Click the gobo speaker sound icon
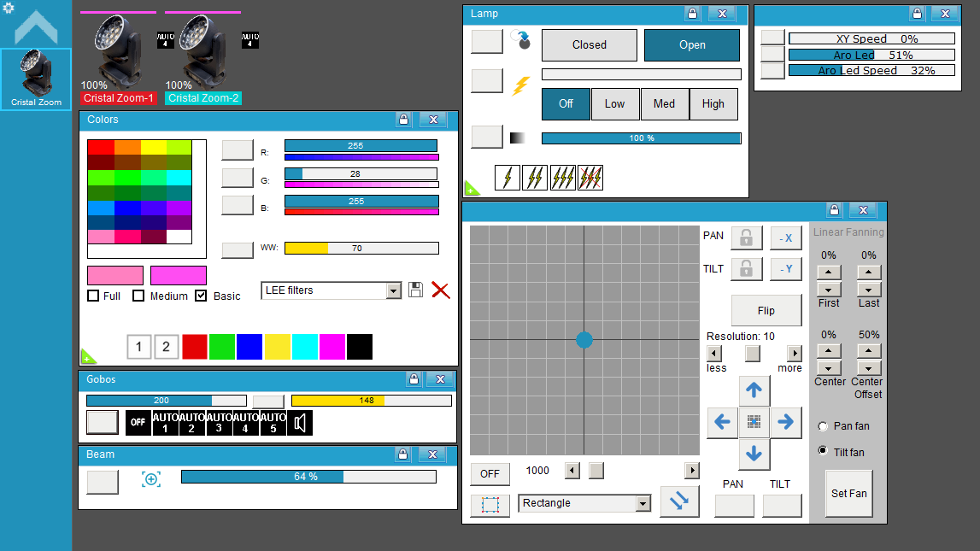Image resolution: width=980 pixels, height=551 pixels. click(300, 423)
